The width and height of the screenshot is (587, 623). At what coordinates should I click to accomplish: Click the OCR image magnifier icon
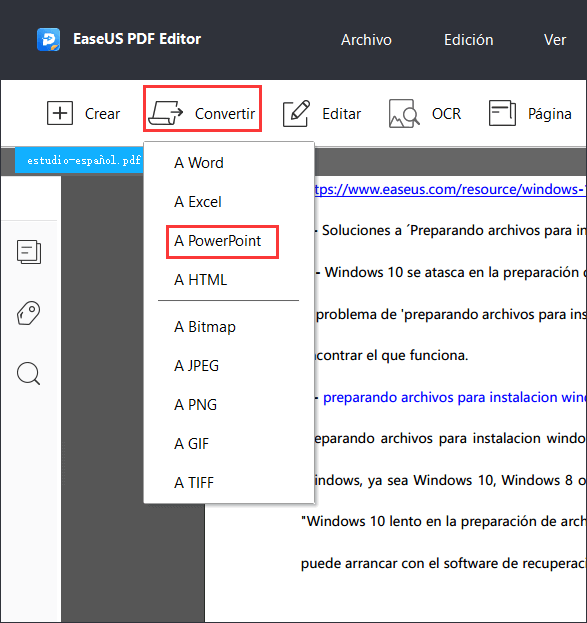click(x=404, y=114)
